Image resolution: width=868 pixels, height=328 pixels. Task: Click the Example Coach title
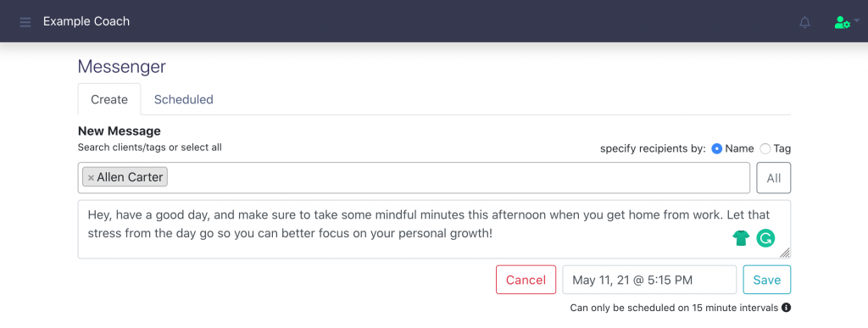coord(86,21)
